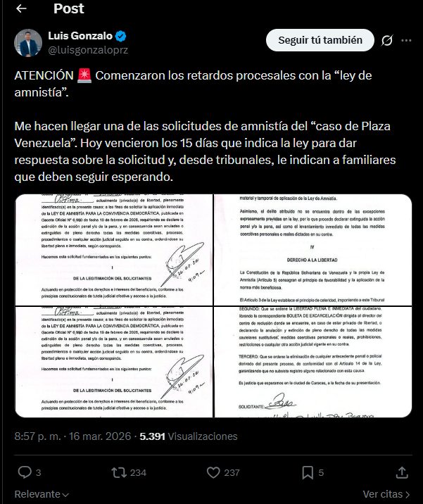Screen dimensions: 423x504
Task: Click the blue verified badge
Action: [120, 36]
